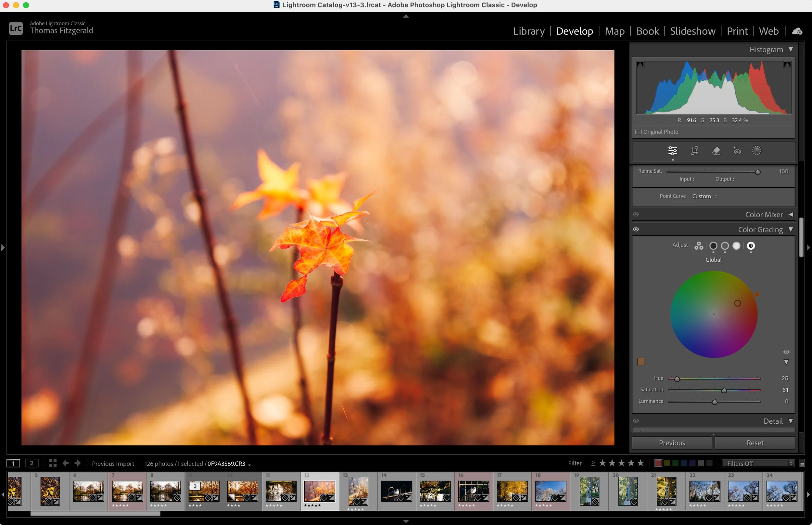
Task: Select the three-way adjust circles icon
Action: [x=698, y=246]
